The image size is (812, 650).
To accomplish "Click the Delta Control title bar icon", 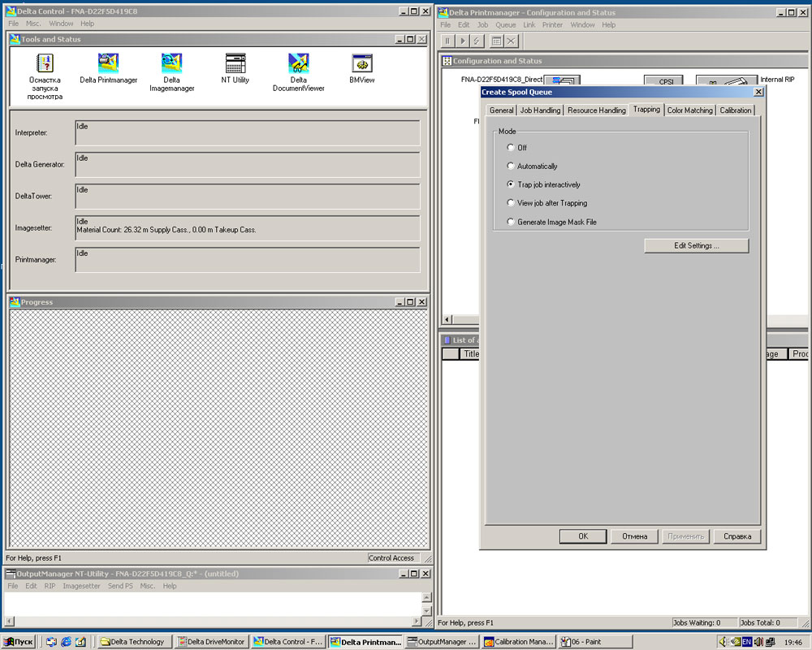I will coord(11,11).
